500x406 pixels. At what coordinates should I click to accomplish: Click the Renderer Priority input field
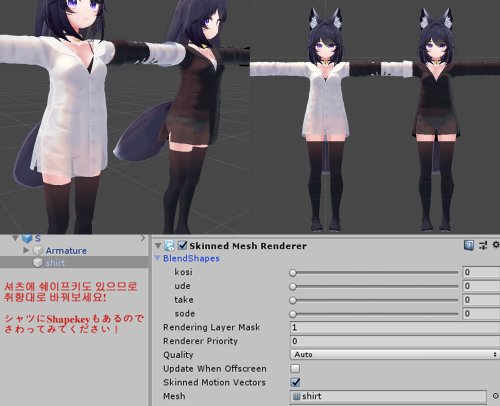coord(395,341)
